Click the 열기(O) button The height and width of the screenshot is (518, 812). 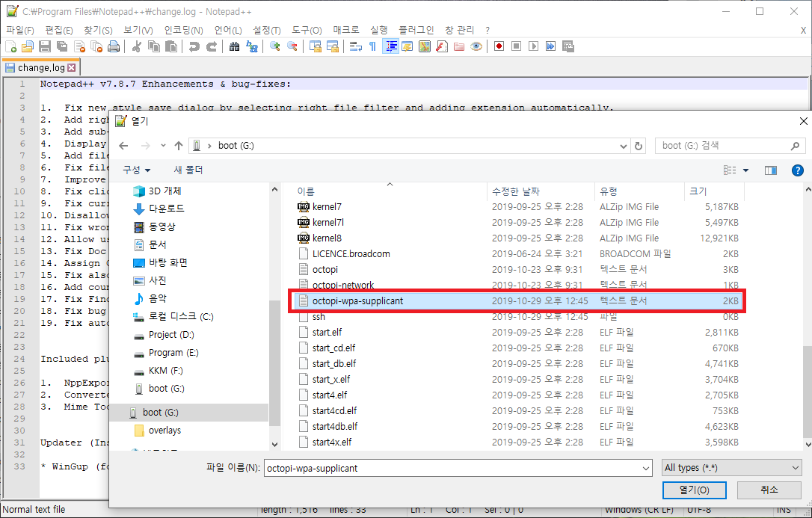(694, 490)
